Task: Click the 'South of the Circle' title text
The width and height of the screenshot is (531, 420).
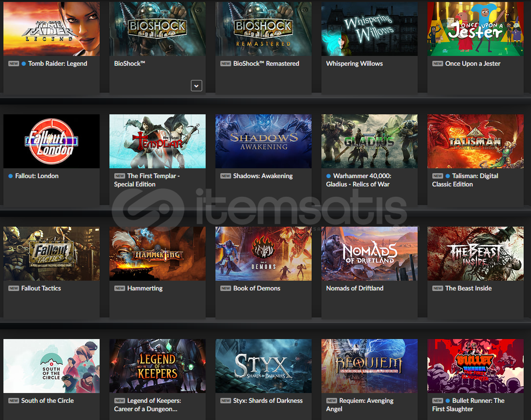Action: tap(48, 401)
